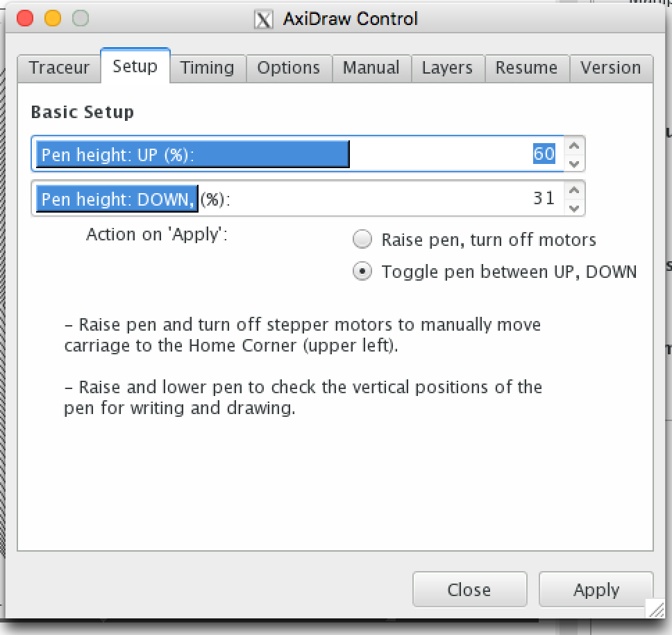This screenshot has height=635, width=672.
Task: Open the Layers tab
Action: [x=448, y=68]
